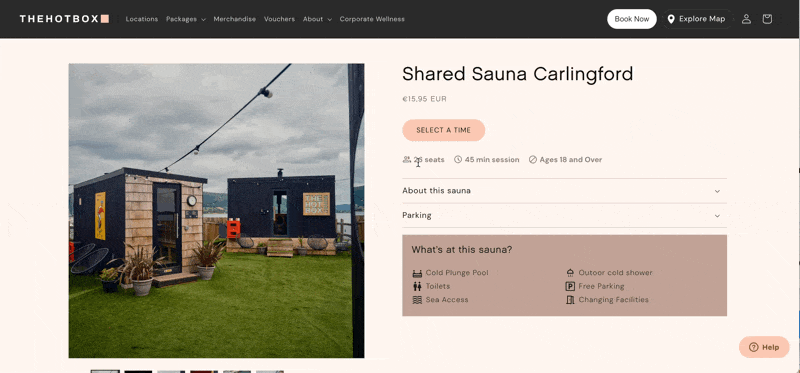
Task: Click the "Changing Facilities" text
Action: pos(613,300)
